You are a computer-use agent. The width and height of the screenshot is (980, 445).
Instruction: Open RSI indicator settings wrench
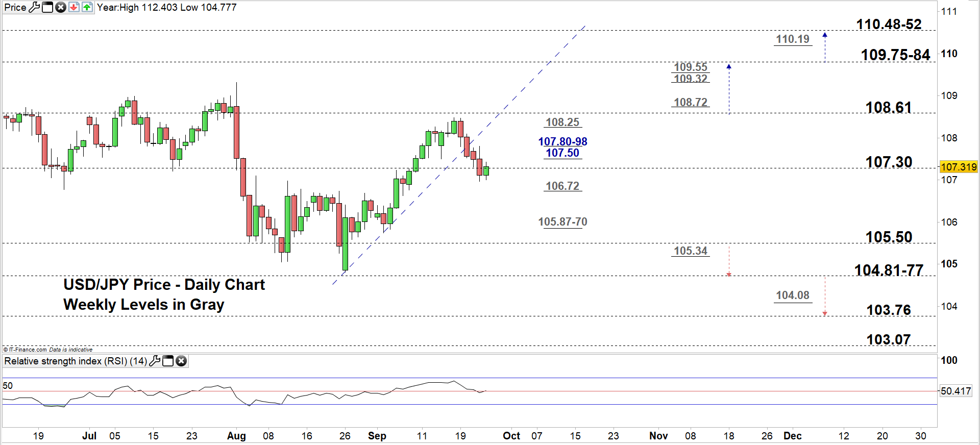tap(155, 361)
